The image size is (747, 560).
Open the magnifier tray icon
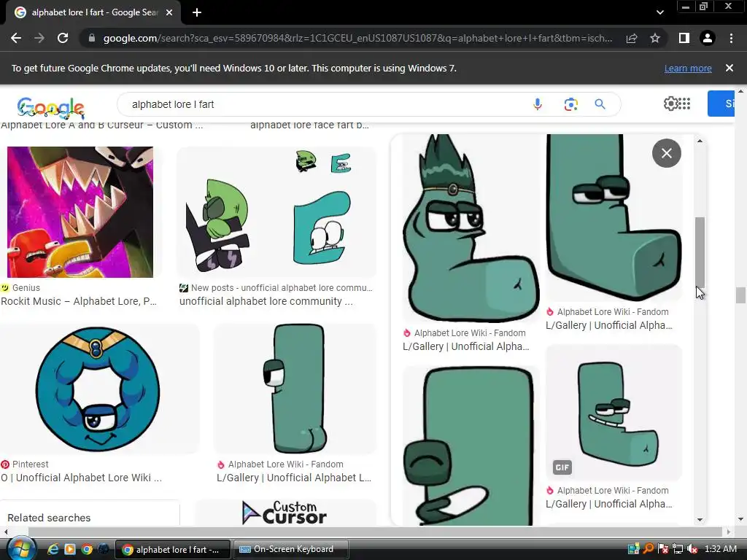pos(649,549)
